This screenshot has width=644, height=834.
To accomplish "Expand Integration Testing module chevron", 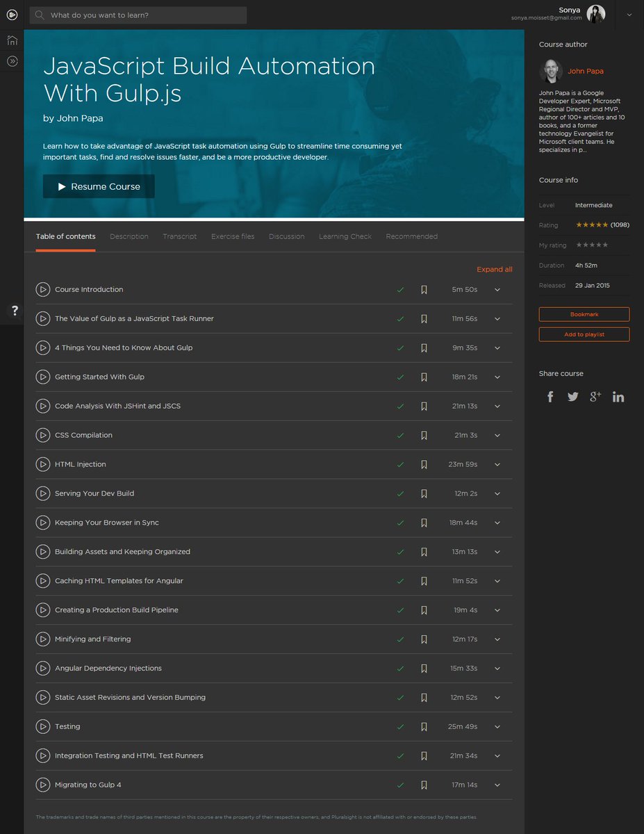I will click(x=497, y=756).
